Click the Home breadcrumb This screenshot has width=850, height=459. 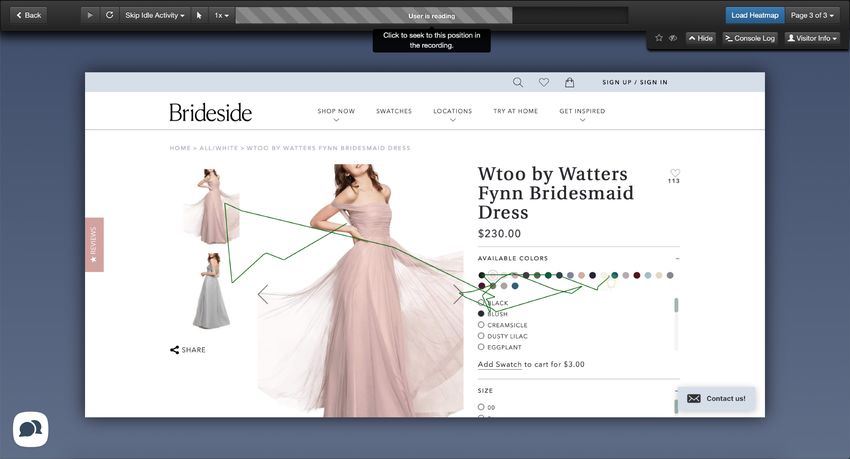tap(180, 148)
